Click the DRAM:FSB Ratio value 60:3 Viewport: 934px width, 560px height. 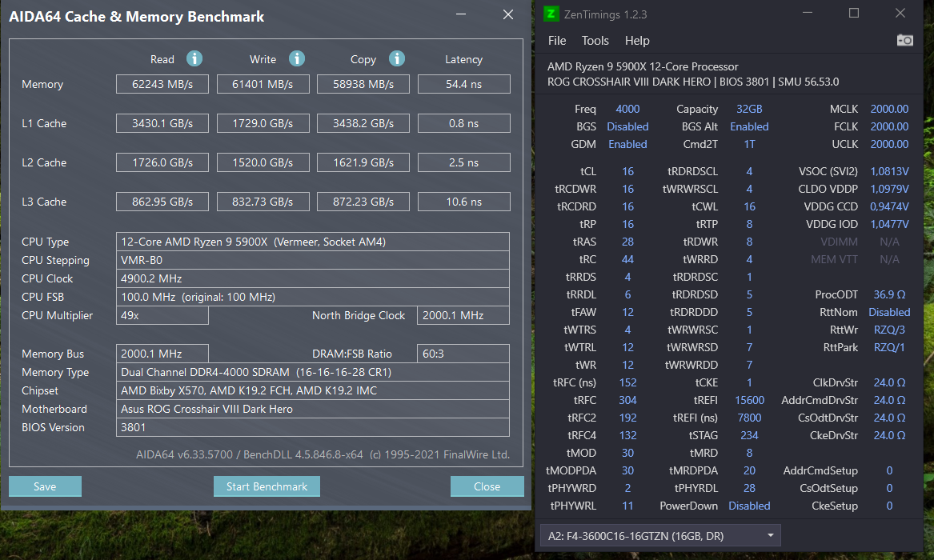pos(463,354)
